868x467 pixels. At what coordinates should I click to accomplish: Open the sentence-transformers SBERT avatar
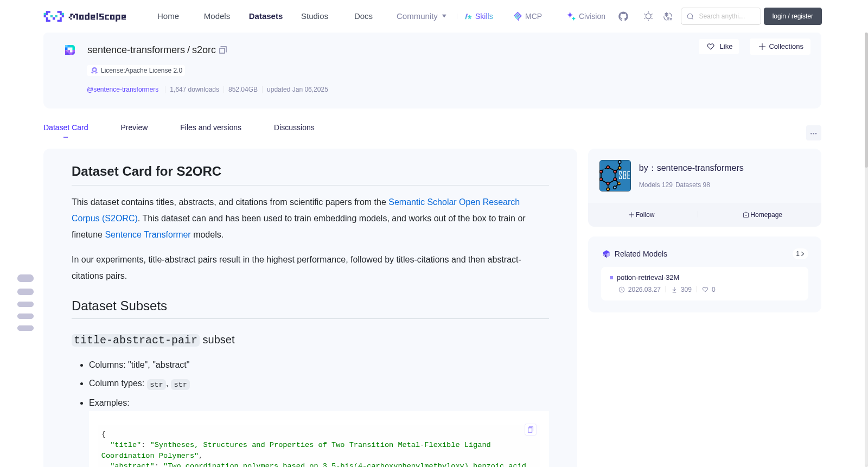tap(615, 176)
